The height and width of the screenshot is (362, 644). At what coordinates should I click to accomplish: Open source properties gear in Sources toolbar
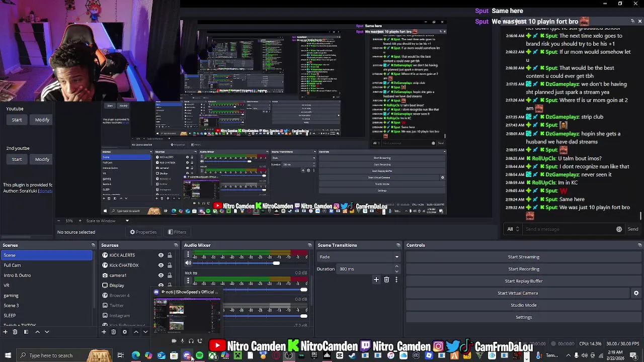click(x=125, y=332)
